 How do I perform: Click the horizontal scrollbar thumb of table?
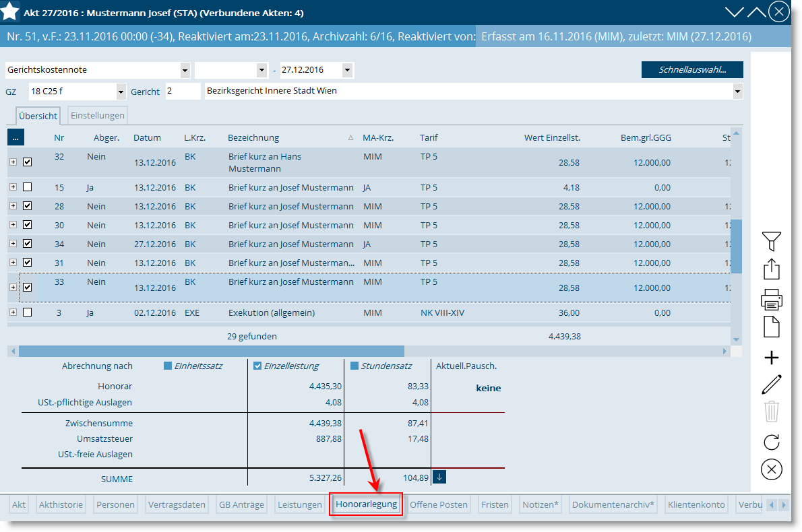pyautogui.click(x=211, y=351)
